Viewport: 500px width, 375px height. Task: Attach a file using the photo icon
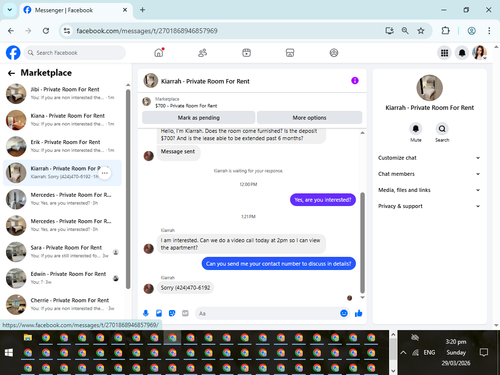click(x=159, y=313)
